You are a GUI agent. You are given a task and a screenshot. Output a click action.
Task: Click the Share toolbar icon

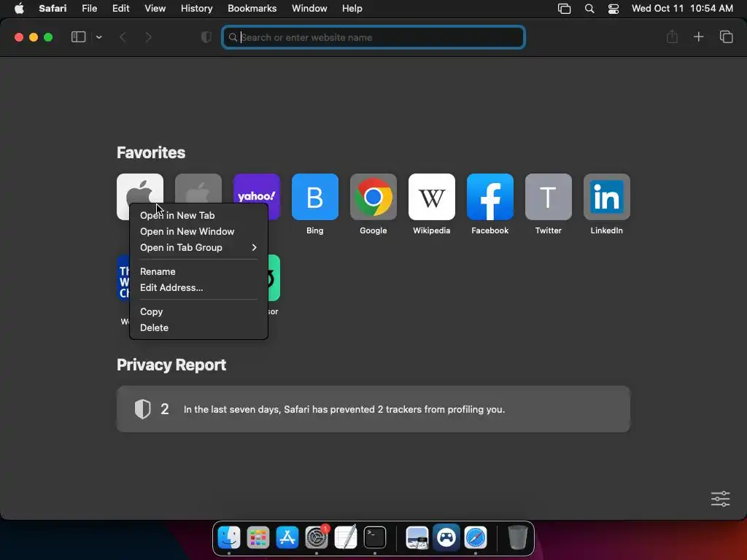click(672, 36)
